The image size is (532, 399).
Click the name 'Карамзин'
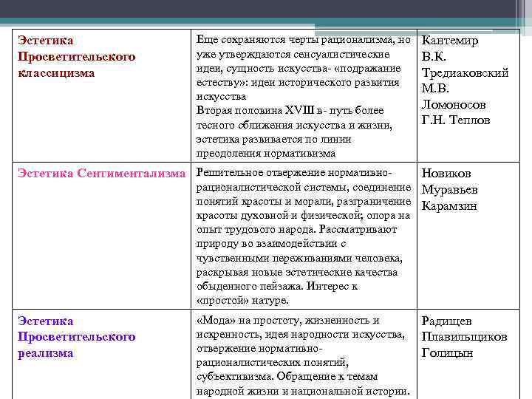click(449, 206)
